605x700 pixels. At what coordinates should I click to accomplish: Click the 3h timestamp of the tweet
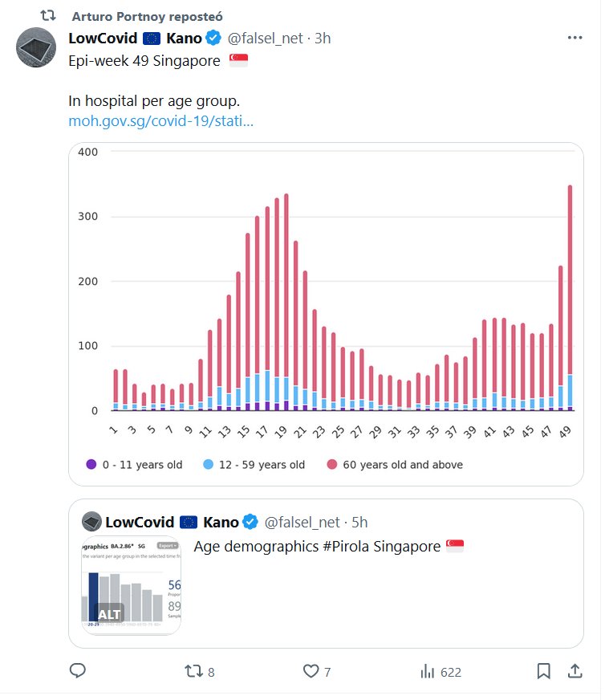point(322,38)
